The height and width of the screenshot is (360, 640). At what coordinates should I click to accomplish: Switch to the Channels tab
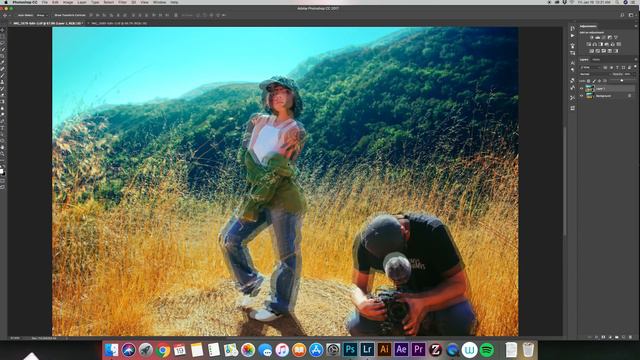(x=596, y=60)
